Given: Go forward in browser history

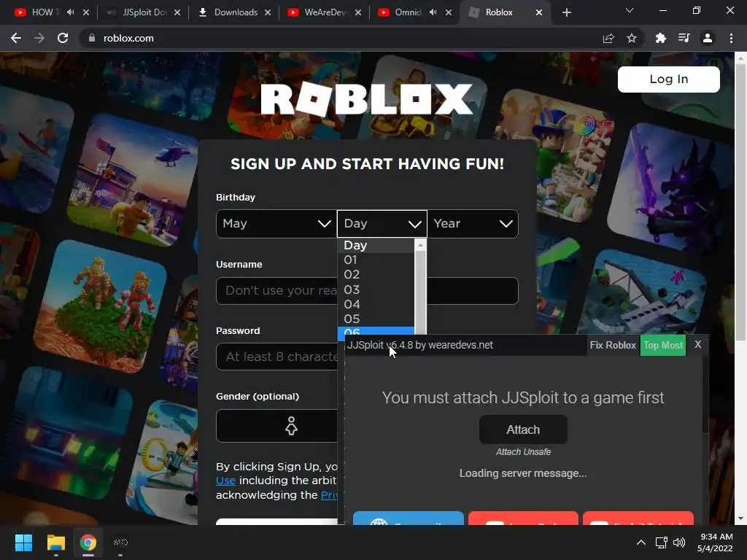Looking at the screenshot, I should [x=39, y=38].
